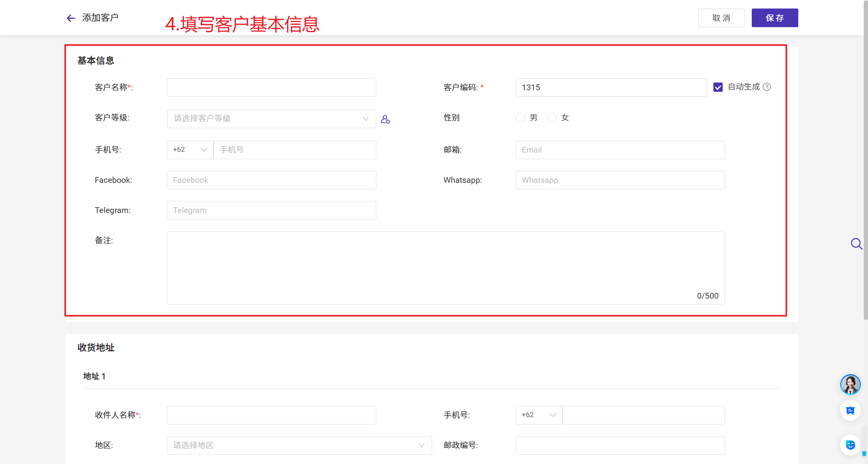The image size is (868, 464).
Task: Select the 女 gender radio button
Action: tap(552, 118)
